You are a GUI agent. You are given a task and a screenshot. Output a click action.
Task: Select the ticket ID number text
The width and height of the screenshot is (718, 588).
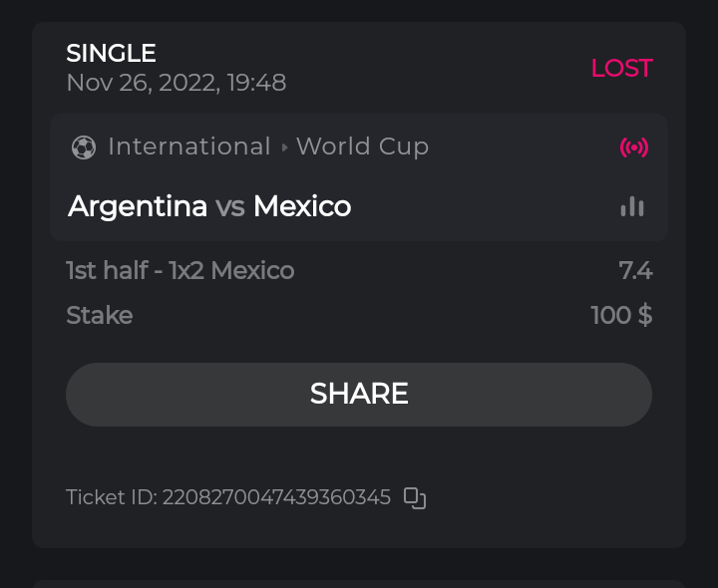276,497
